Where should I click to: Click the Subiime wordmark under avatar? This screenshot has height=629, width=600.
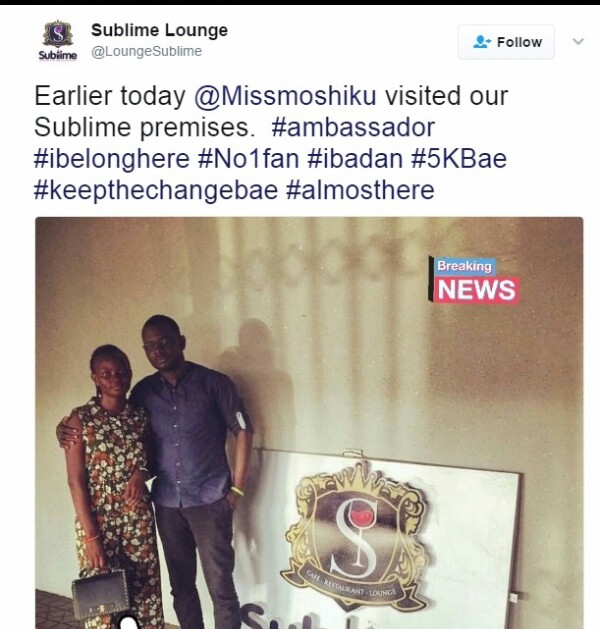[58, 55]
